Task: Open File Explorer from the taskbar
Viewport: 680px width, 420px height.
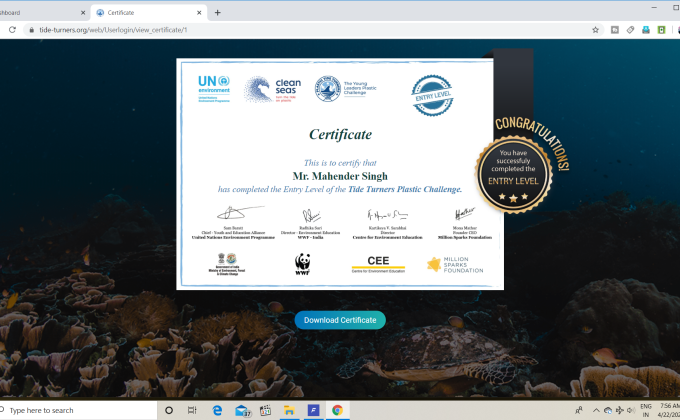Action: tap(289, 410)
